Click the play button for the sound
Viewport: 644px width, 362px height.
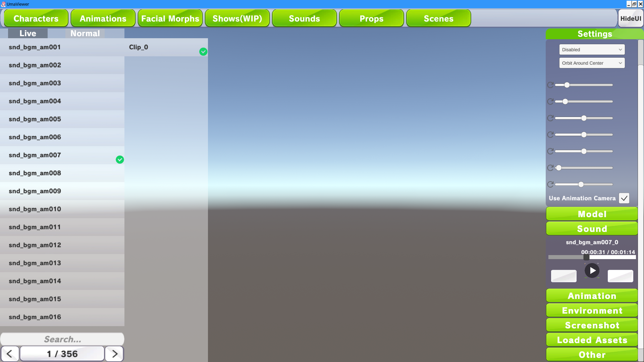pos(592,270)
